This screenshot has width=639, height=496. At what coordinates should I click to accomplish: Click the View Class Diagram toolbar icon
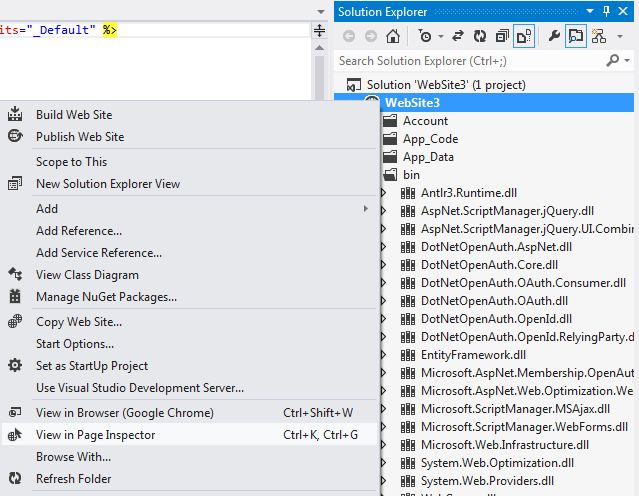[599, 36]
